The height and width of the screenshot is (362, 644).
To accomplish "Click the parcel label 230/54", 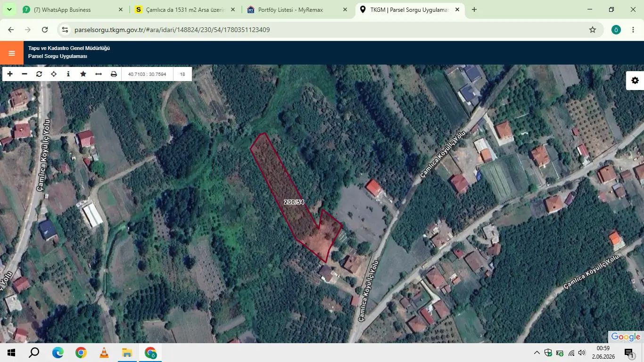I will pos(294,202).
